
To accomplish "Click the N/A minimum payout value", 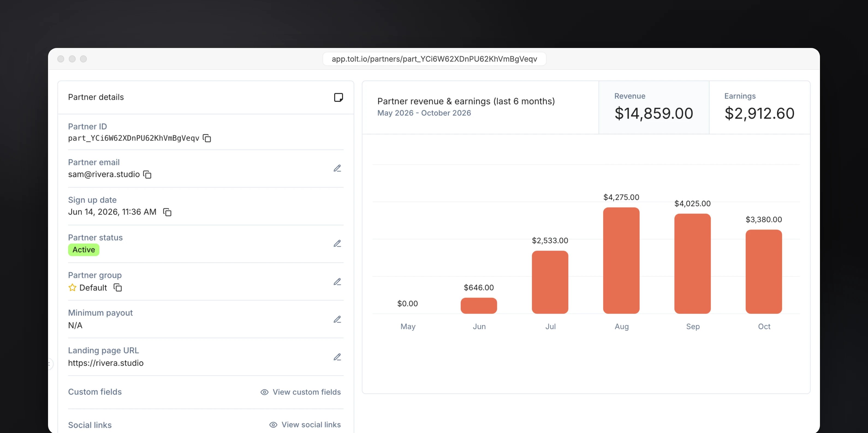I will click(75, 325).
